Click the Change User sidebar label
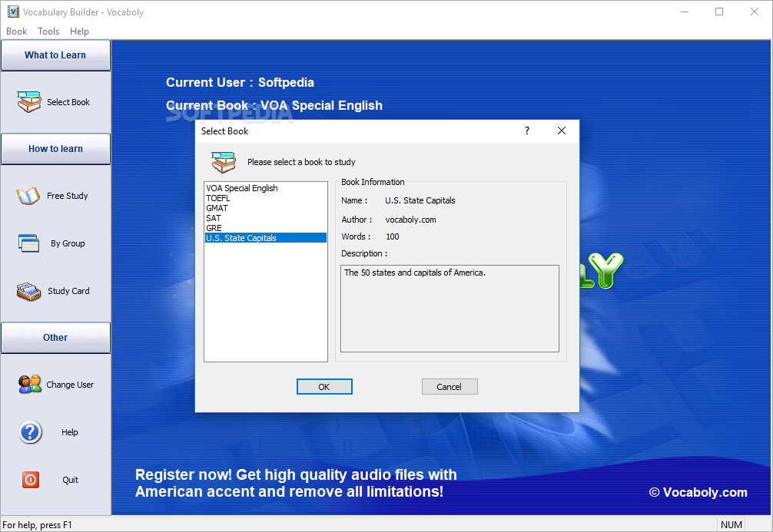This screenshot has height=532, width=773. tap(70, 385)
